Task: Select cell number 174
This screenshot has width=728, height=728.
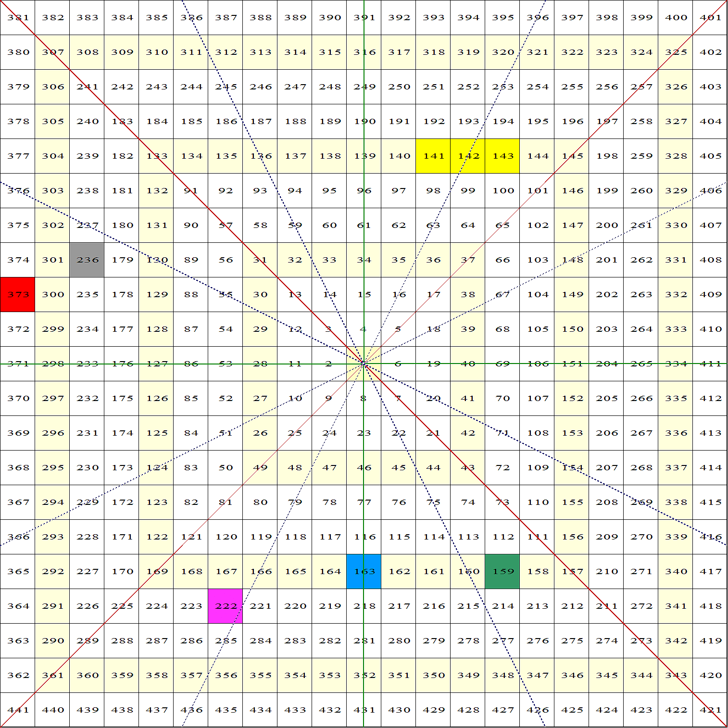Action: (121, 433)
